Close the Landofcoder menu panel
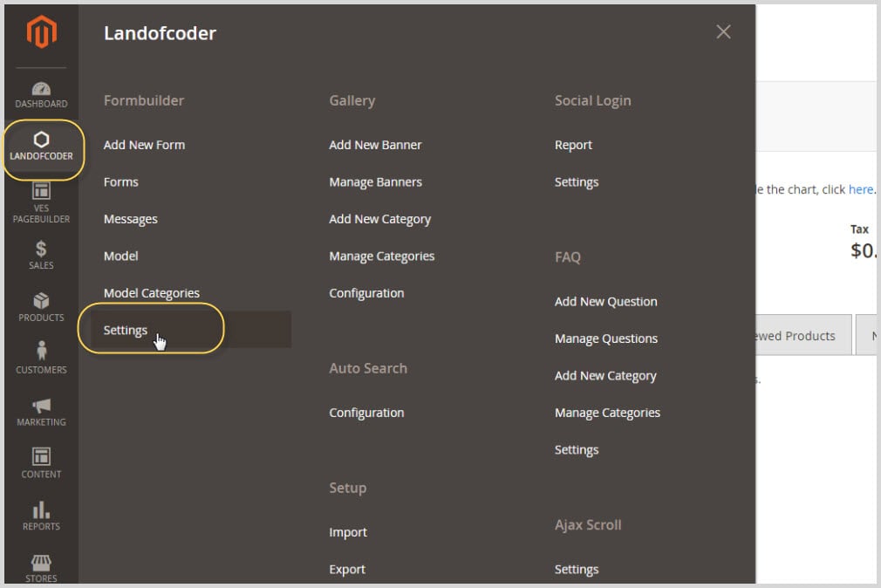This screenshot has height=588, width=881. (723, 31)
